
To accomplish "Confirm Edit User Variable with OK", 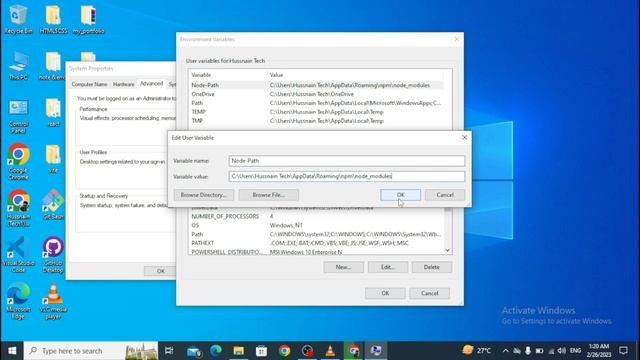I will point(400,195).
